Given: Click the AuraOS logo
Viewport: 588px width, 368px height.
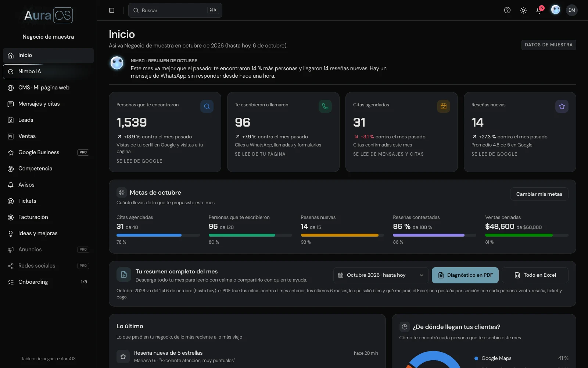Looking at the screenshot, I should point(48,15).
